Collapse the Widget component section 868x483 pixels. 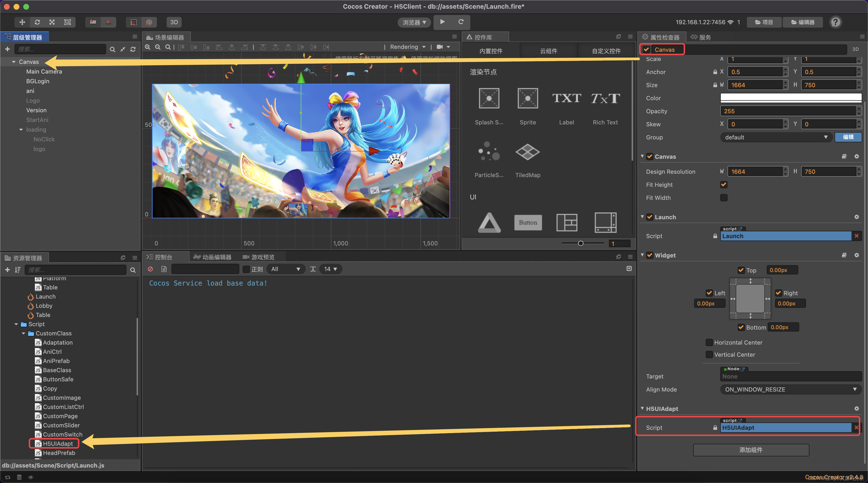[642, 255]
